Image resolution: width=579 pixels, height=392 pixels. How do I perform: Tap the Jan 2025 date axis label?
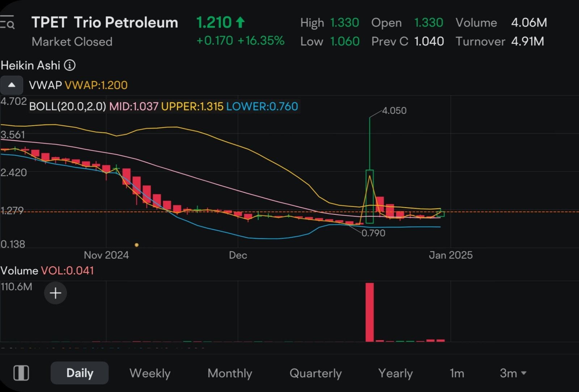point(451,255)
